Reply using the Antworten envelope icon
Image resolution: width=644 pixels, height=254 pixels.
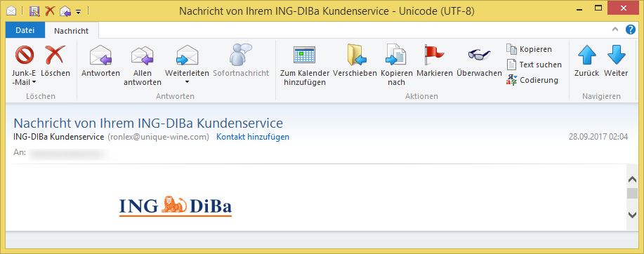100,55
